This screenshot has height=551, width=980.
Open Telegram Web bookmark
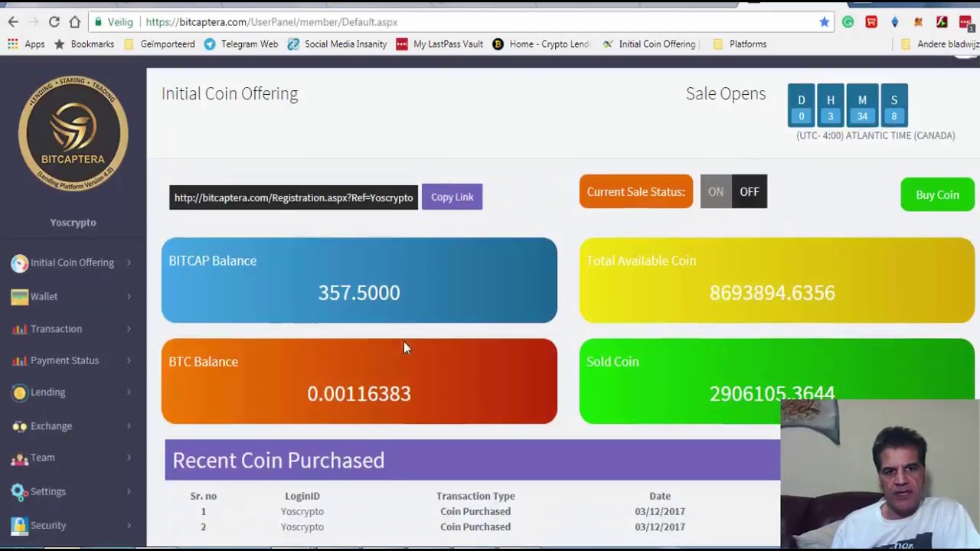241,44
